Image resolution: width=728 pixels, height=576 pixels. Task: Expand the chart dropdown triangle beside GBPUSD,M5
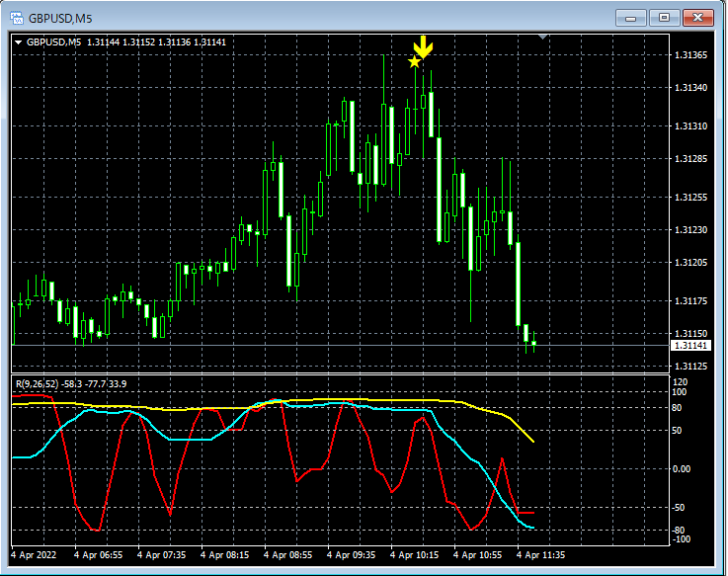(19, 42)
